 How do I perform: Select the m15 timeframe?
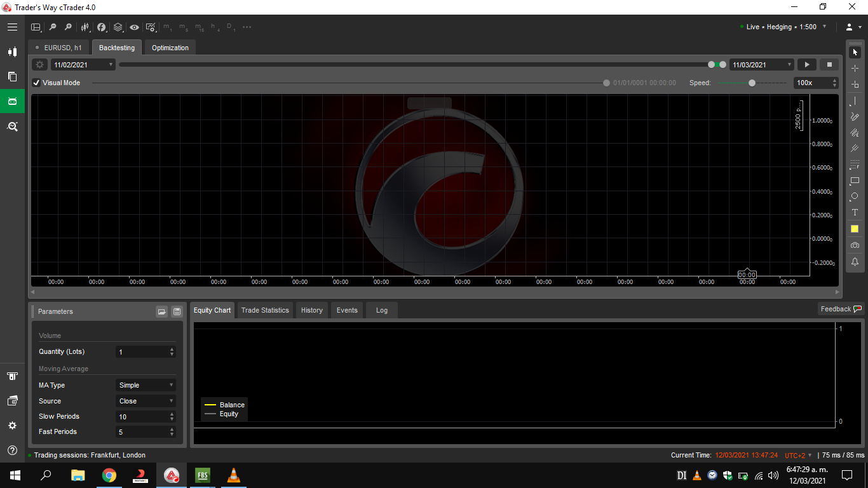[x=200, y=27]
